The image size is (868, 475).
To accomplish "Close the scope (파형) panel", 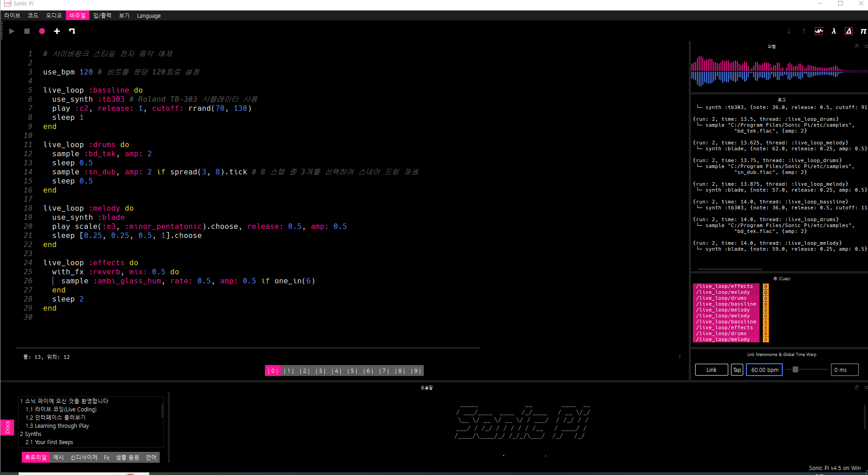I will 866,46.
